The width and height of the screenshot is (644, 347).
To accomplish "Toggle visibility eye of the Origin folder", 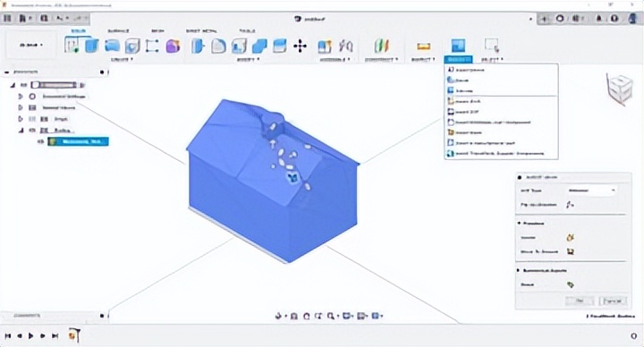I will coord(32,119).
